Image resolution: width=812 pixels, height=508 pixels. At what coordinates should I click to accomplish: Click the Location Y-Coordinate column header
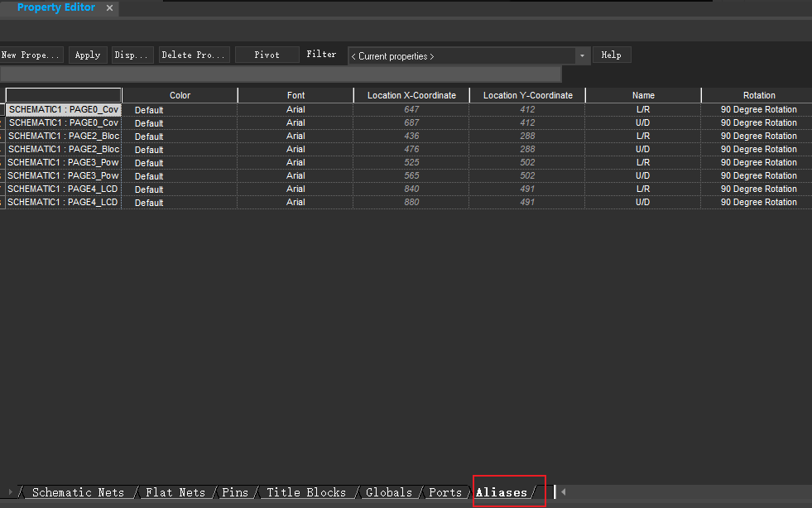coord(528,95)
